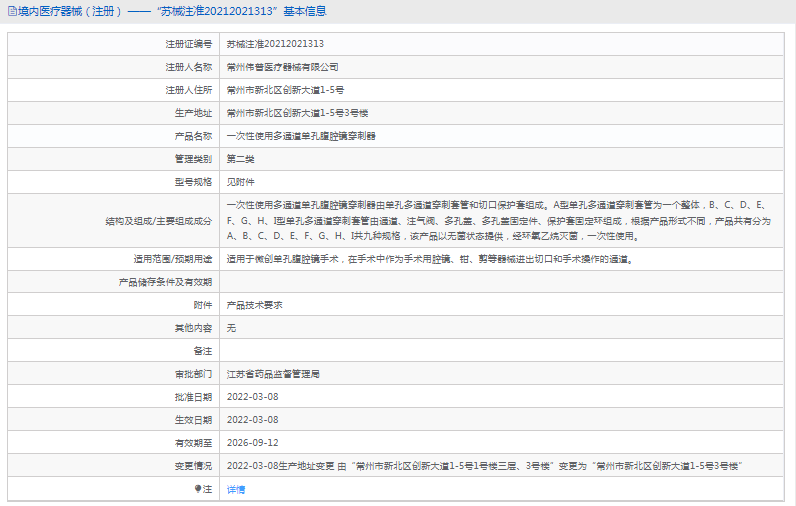Viewport: 796px width, 506px height.
Task: Click the 第二类 management category value
Action: (240, 159)
